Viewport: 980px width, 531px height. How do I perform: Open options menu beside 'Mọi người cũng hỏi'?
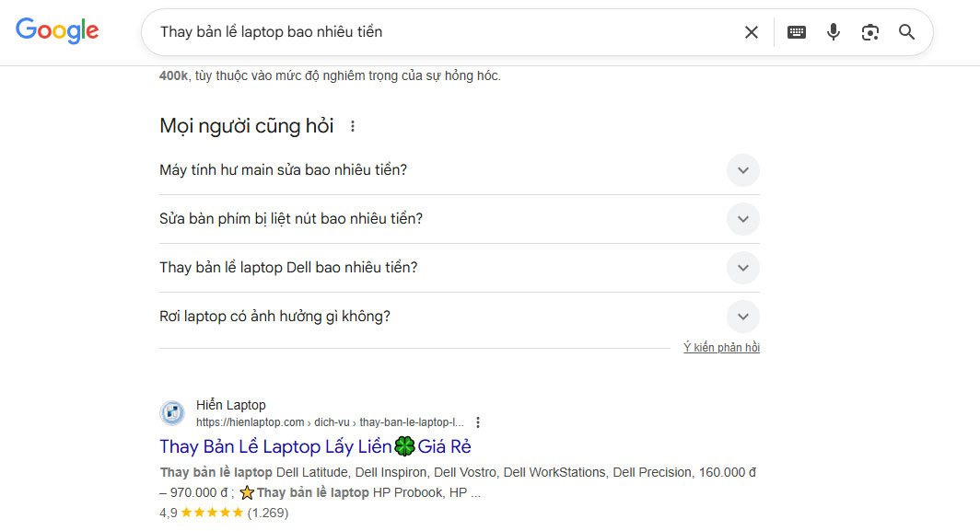tap(353, 126)
